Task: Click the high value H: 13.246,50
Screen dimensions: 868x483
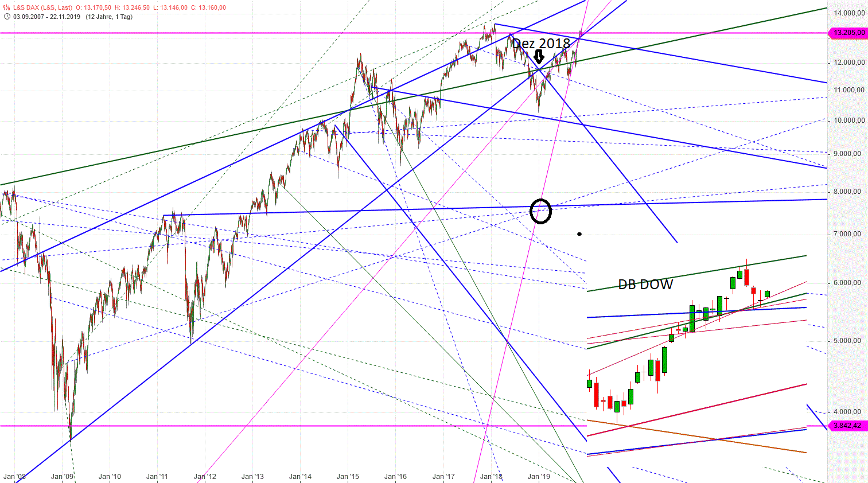Action: coord(133,7)
